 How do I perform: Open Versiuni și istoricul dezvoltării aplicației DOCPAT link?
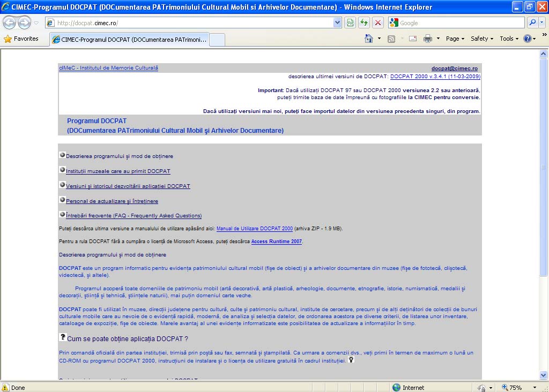[128, 186]
